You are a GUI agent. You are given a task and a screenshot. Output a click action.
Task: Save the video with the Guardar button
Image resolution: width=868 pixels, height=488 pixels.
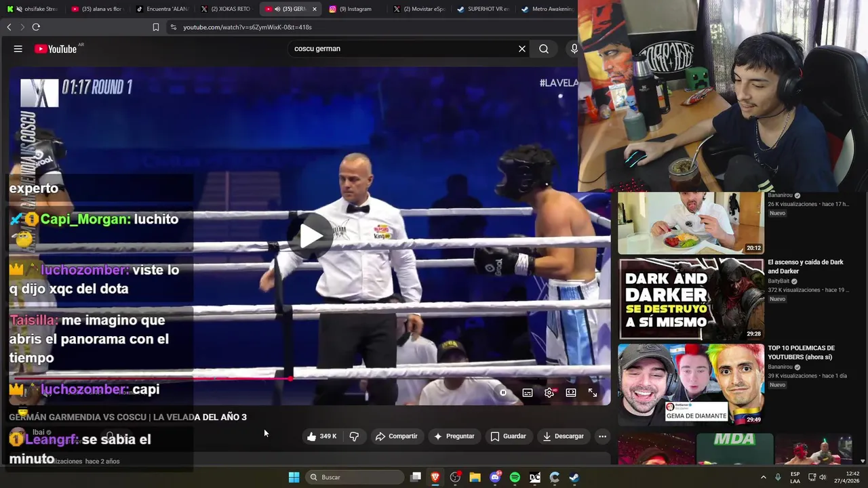click(x=509, y=436)
